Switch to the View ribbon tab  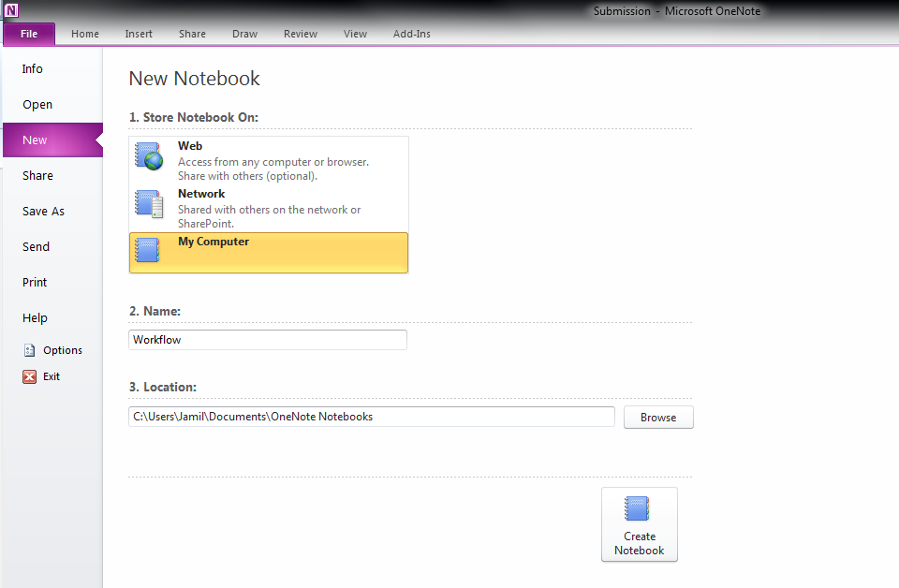(x=355, y=34)
